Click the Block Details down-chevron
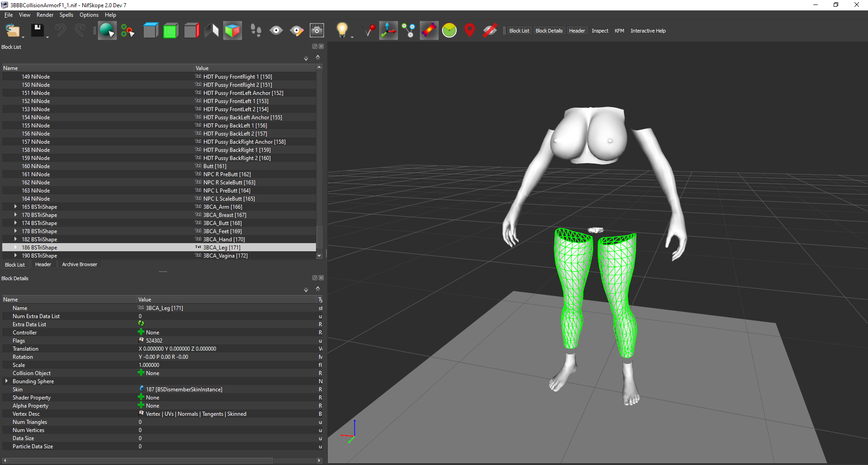 (306, 290)
